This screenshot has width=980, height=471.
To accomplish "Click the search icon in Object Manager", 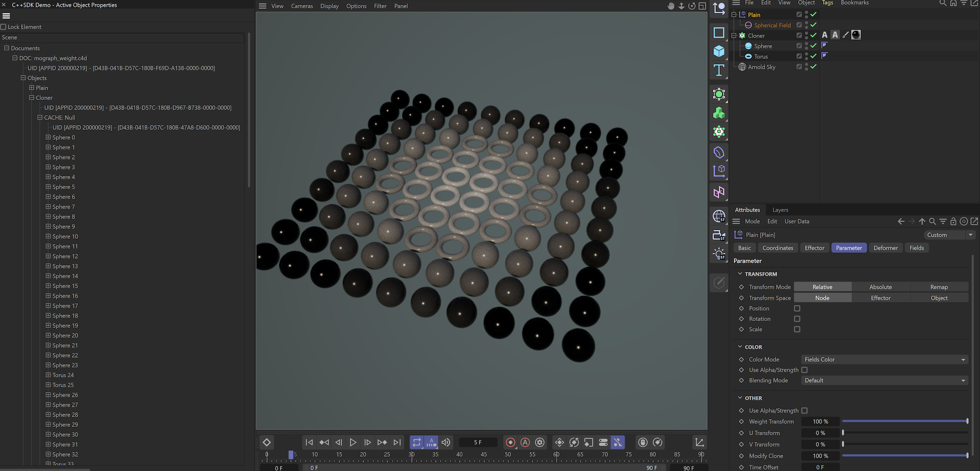I will 943,3.
